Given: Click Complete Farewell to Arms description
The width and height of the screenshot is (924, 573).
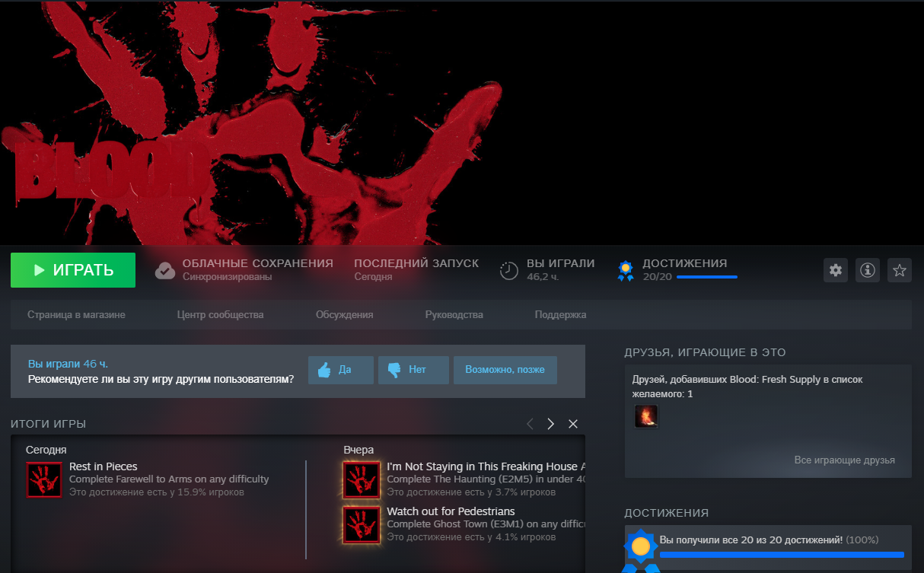Looking at the screenshot, I should point(169,479).
